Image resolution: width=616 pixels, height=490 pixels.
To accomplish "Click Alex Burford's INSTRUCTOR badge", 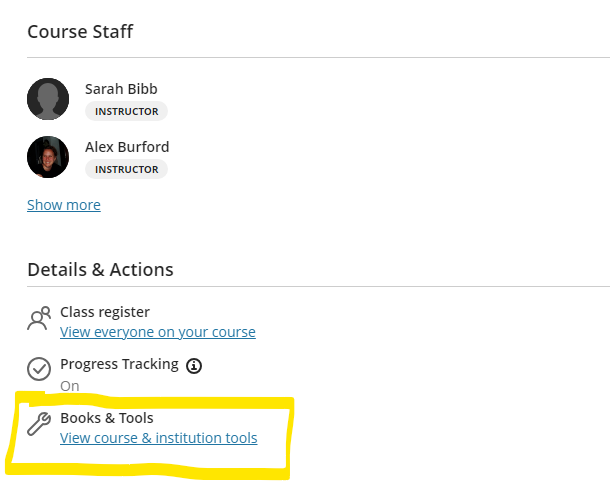I will tap(126, 169).
